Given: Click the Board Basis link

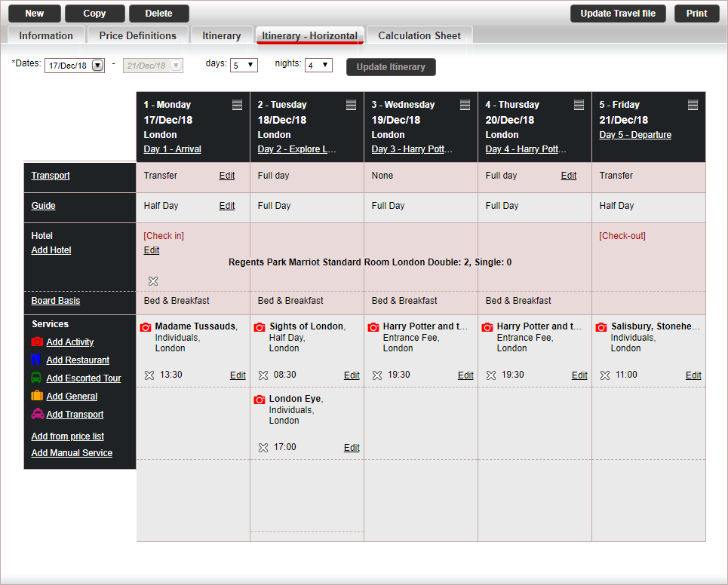Looking at the screenshot, I should pos(56,301).
